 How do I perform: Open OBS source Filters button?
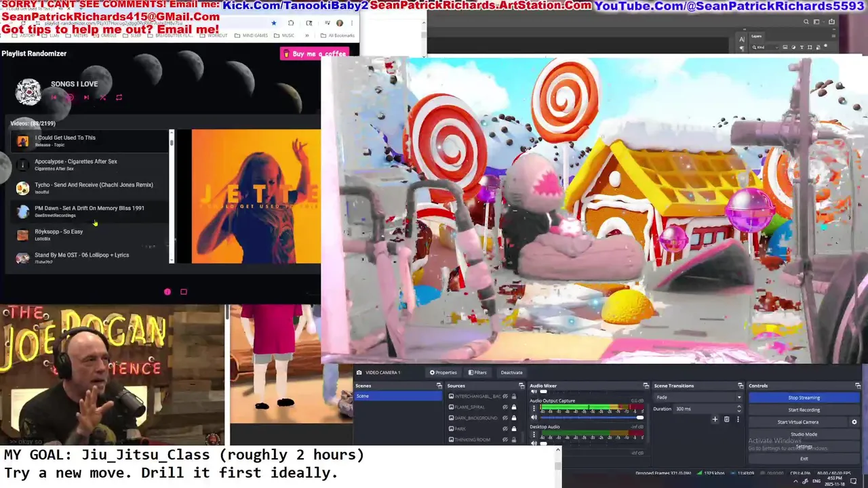[x=477, y=372]
